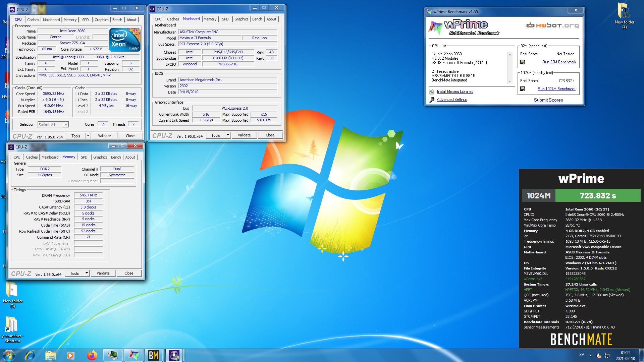
Task: Expand the Tools arrow in the CPU tab window
Action: tap(88, 136)
